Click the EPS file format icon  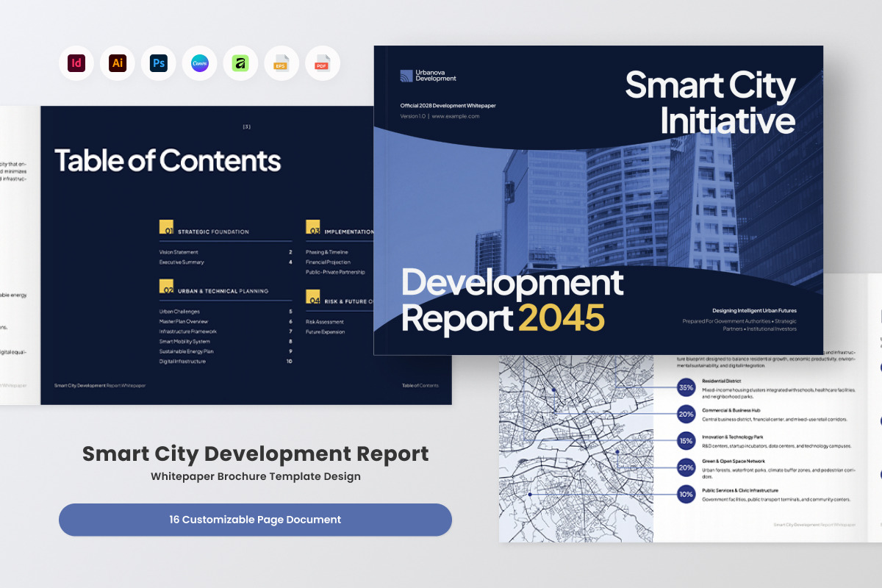coord(282,63)
